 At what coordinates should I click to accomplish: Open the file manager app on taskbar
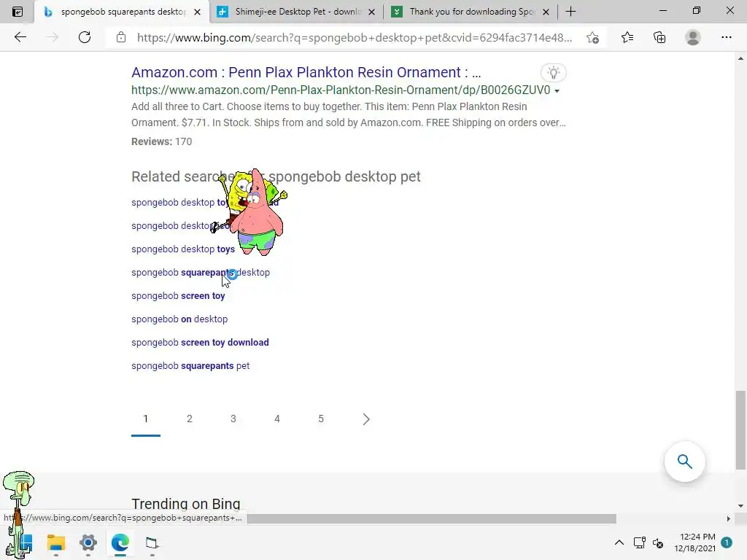click(x=152, y=542)
